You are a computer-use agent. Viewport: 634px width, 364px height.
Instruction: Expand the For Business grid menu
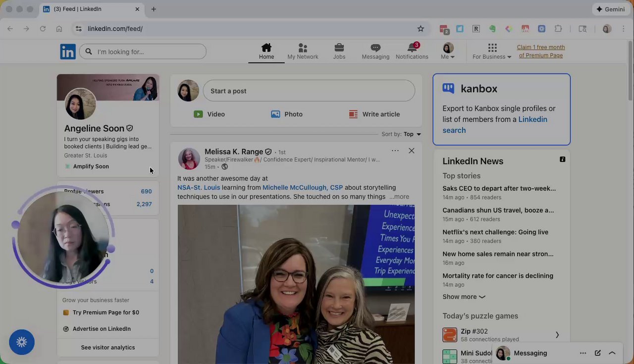tap(492, 52)
